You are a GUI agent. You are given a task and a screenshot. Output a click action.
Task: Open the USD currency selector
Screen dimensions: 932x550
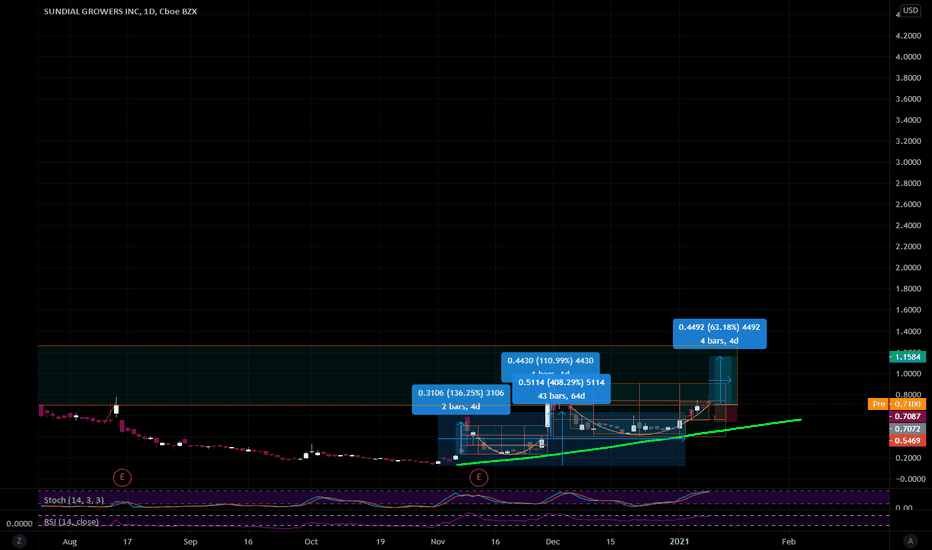click(910, 10)
